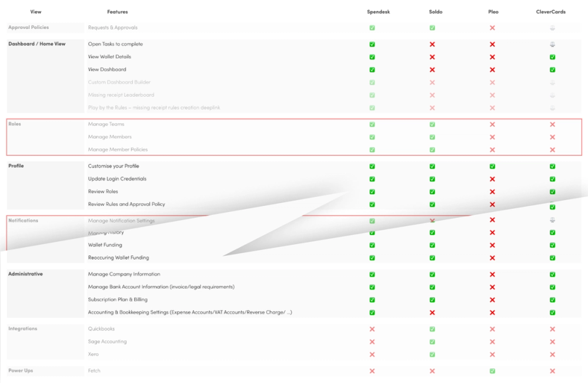
Task: Click Pleo red cross for View Wallet Details
Action: coord(492,57)
